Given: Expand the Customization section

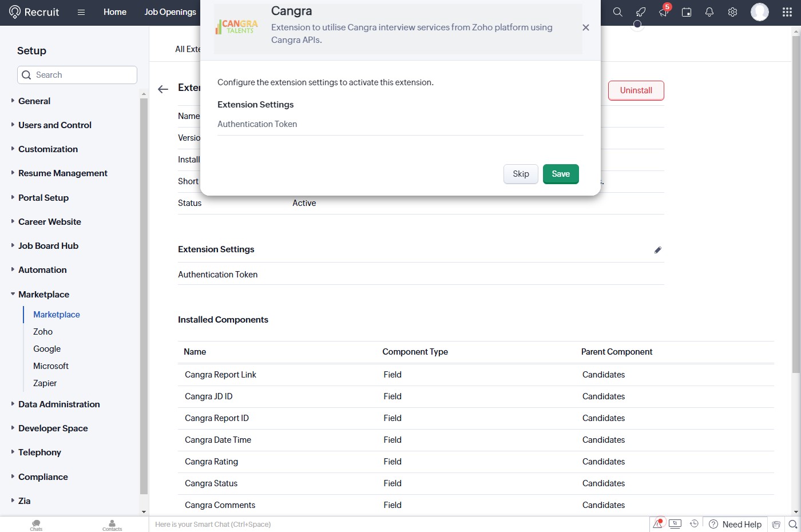Looking at the screenshot, I should 48,149.
